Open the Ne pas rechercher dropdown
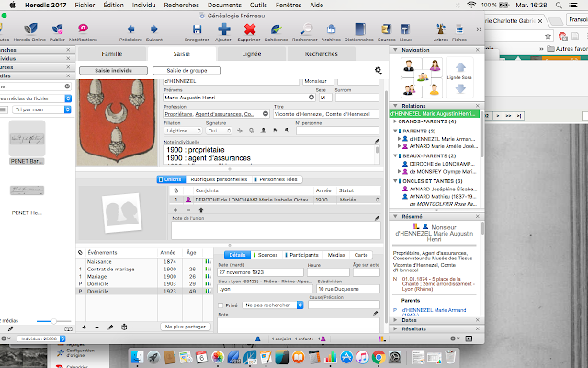This screenshot has width=588, height=368. (x=273, y=305)
